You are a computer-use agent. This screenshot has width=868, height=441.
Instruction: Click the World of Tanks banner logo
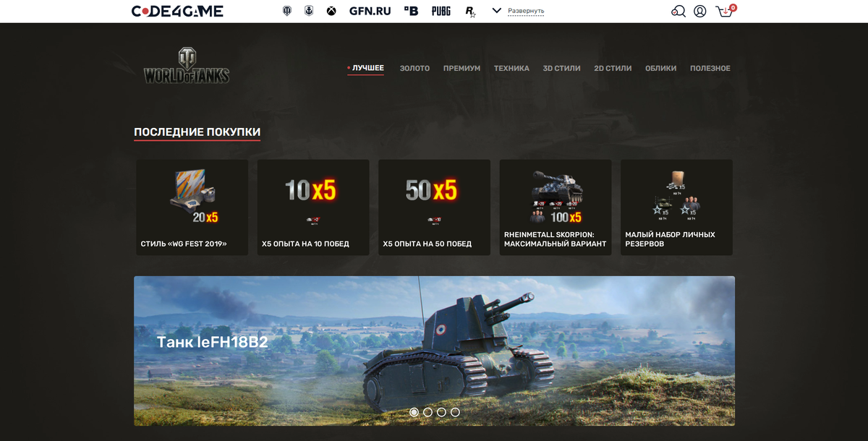(187, 67)
